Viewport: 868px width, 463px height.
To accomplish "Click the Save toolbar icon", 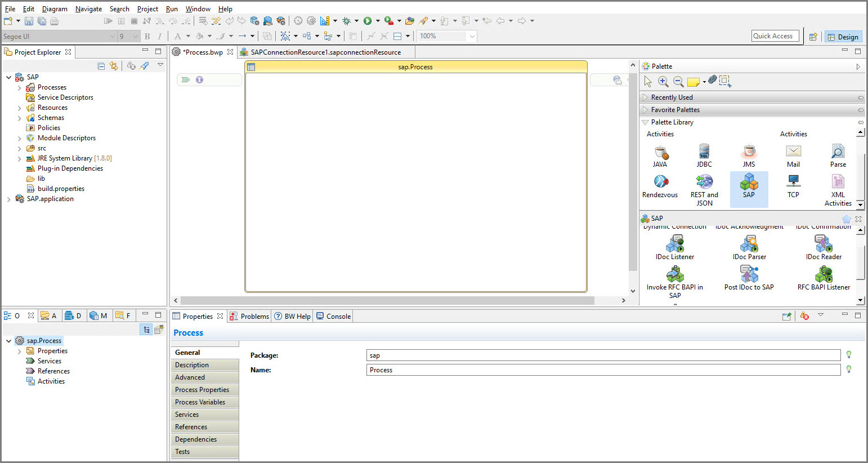I will (29, 21).
